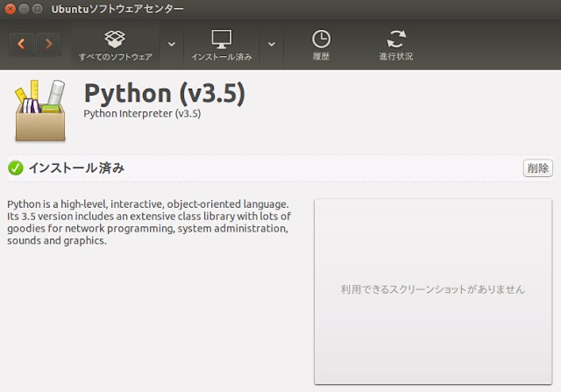
Task: Show the インストール済み software list
Action: point(222,45)
